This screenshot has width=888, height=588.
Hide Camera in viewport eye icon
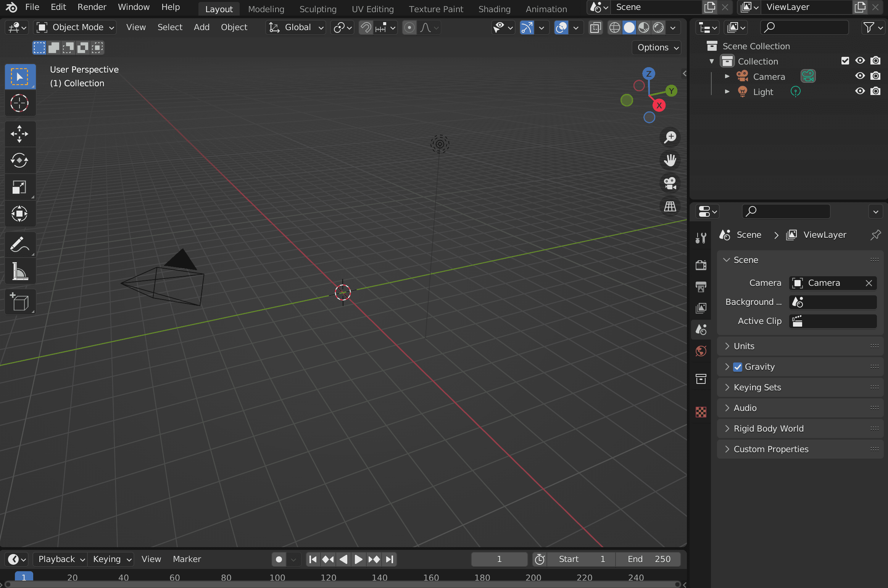tap(860, 76)
